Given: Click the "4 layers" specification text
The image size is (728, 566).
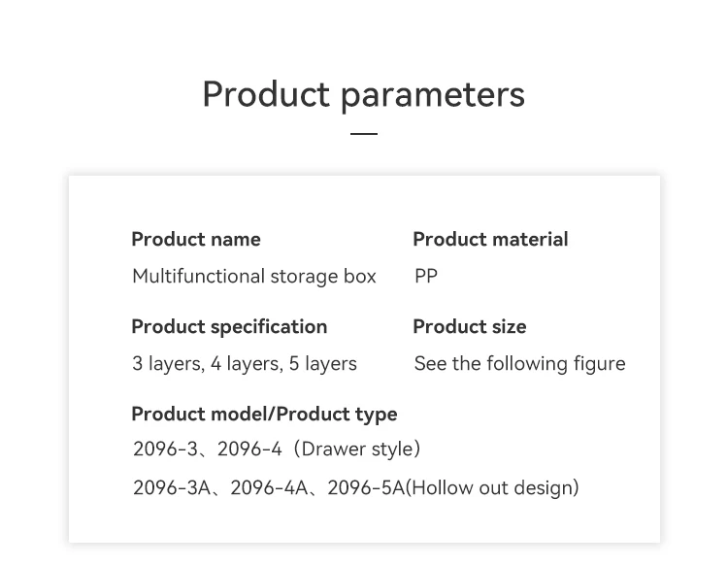Looking at the screenshot, I should tap(245, 364).
